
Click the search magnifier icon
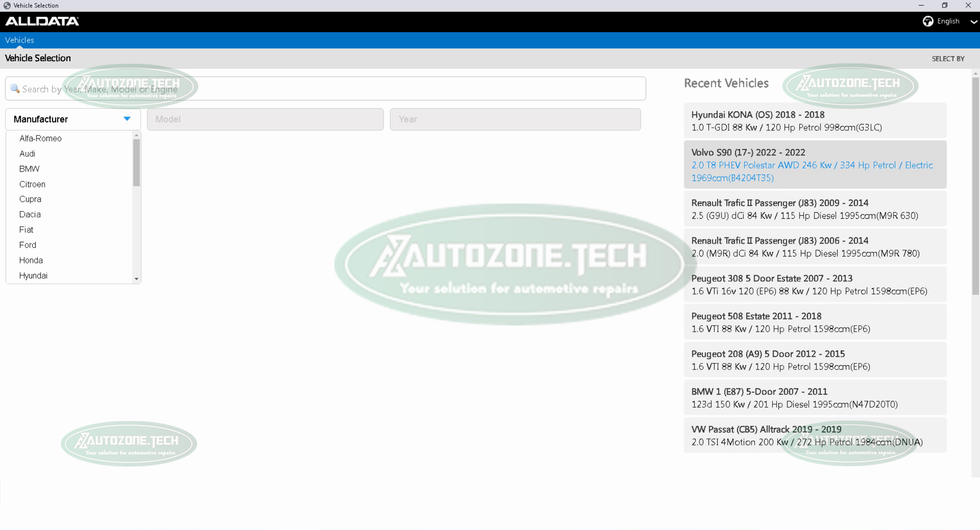(15, 89)
